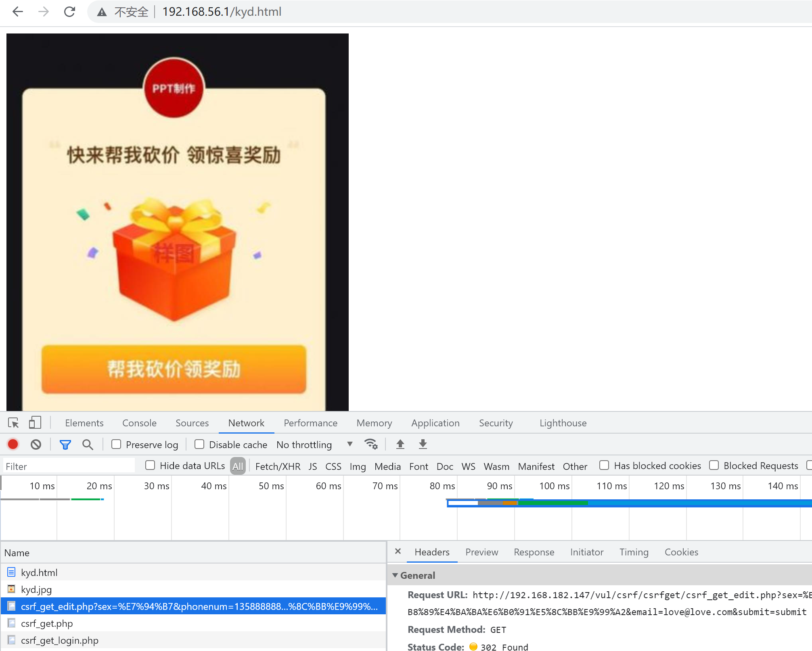Toggle the network filter funnel icon
Screen dimensions: 812x651
tap(65, 444)
